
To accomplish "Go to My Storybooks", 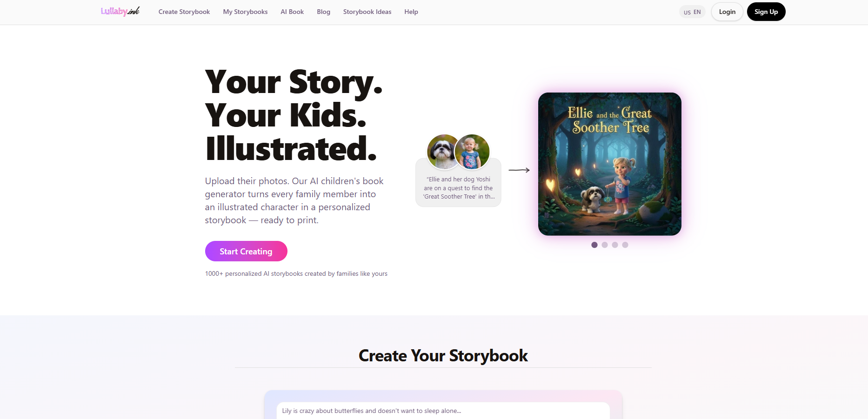I will pyautogui.click(x=245, y=12).
